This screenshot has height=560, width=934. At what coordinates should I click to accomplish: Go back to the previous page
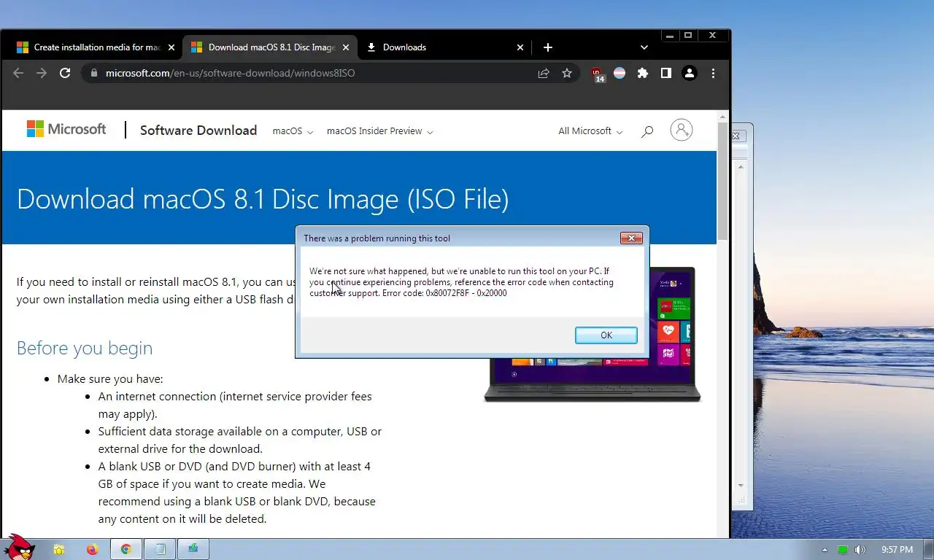tap(18, 73)
